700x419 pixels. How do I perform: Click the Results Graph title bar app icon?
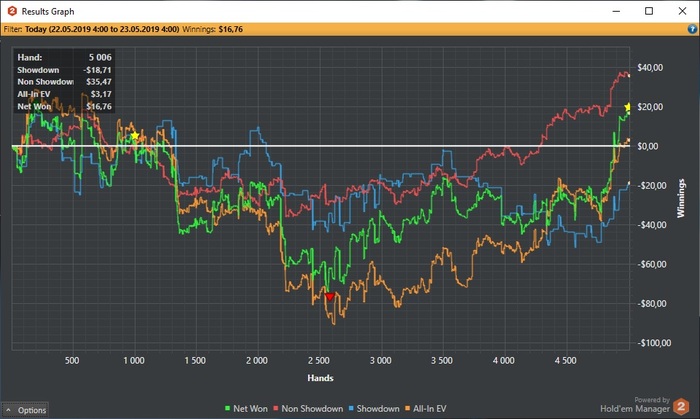point(12,11)
